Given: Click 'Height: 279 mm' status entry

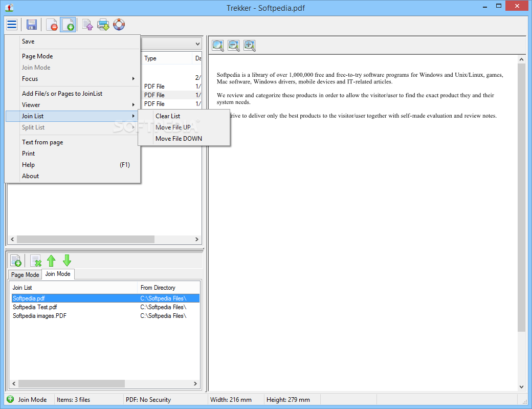Looking at the screenshot, I should pos(288,399).
